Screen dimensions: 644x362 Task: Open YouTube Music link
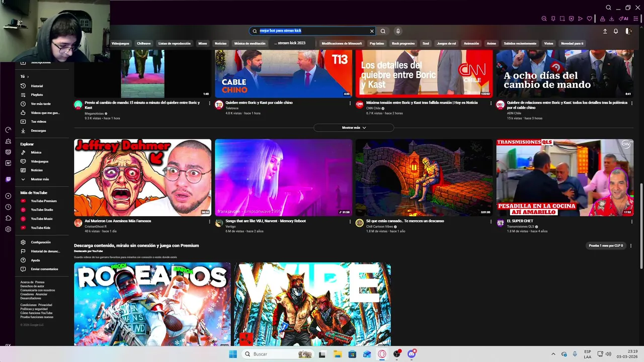(41, 219)
